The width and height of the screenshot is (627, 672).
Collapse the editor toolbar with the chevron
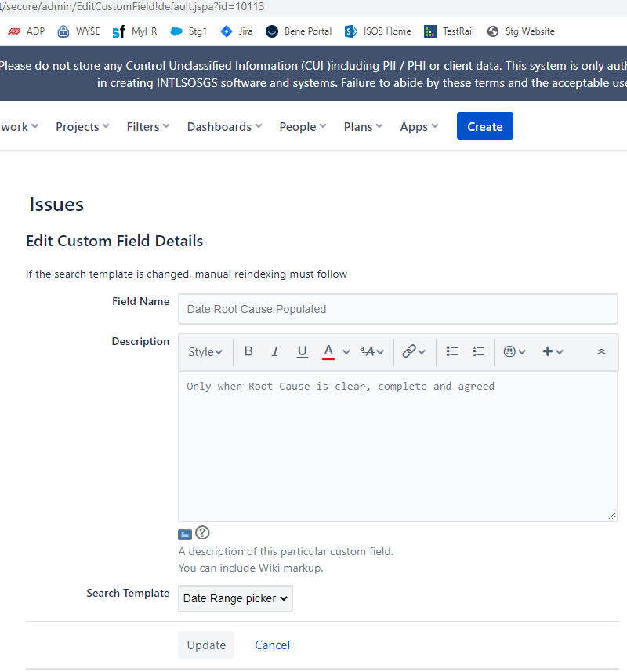point(601,351)
